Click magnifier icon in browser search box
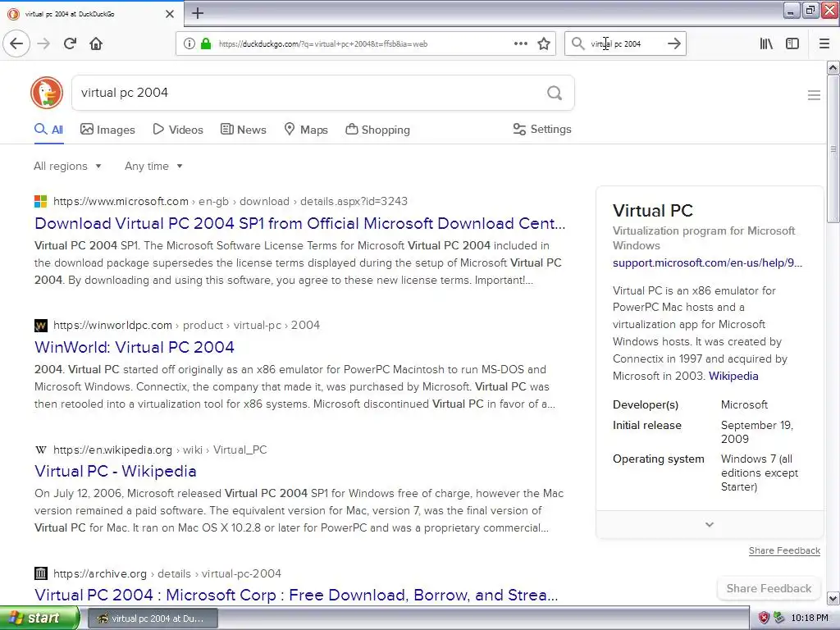 [x=577, y=43]
